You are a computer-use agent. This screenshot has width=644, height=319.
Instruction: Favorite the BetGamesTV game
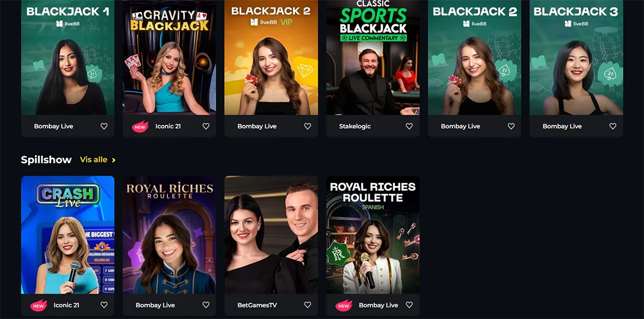[308, 305]
